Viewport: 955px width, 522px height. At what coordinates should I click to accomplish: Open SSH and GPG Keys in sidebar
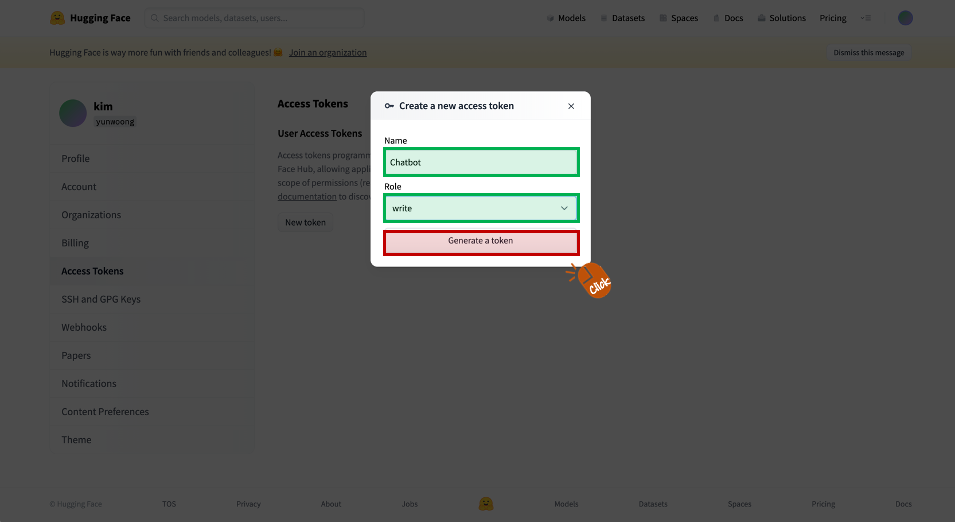pyautogui.click(x=152, y=299)
